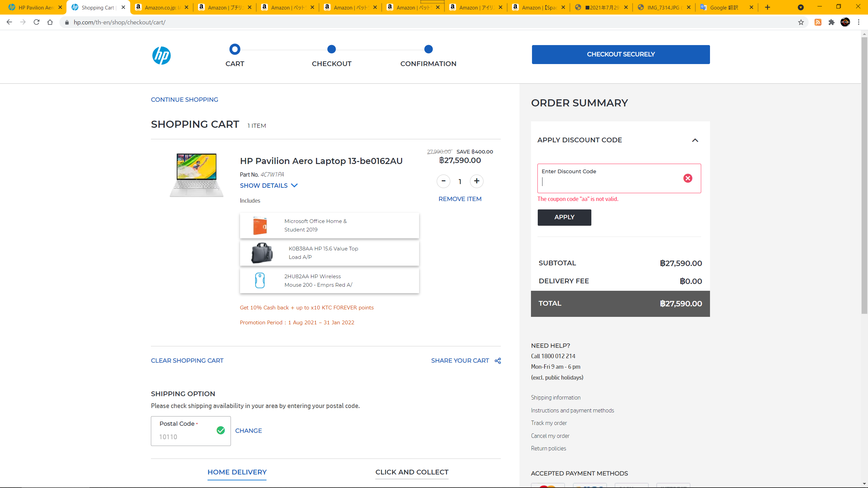Click the wireless mouse icon
The height and width of the screenshot is (488, 868).
pyautogui.click(x=260, y=281)
